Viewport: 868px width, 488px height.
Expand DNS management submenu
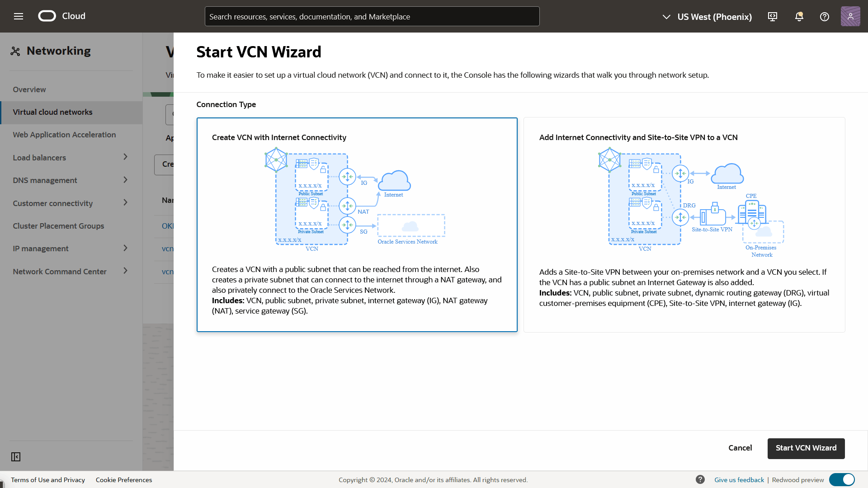click(71, 180)
